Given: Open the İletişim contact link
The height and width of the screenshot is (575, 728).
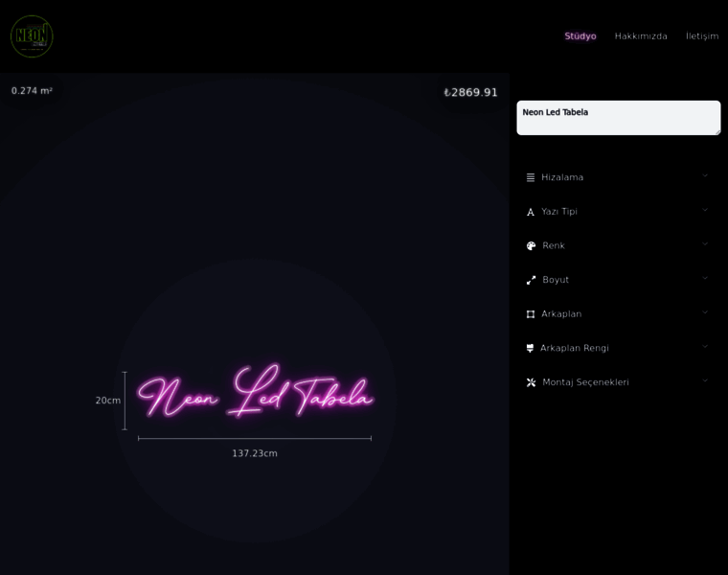Looking at the screenshot, I should (702, 36).
